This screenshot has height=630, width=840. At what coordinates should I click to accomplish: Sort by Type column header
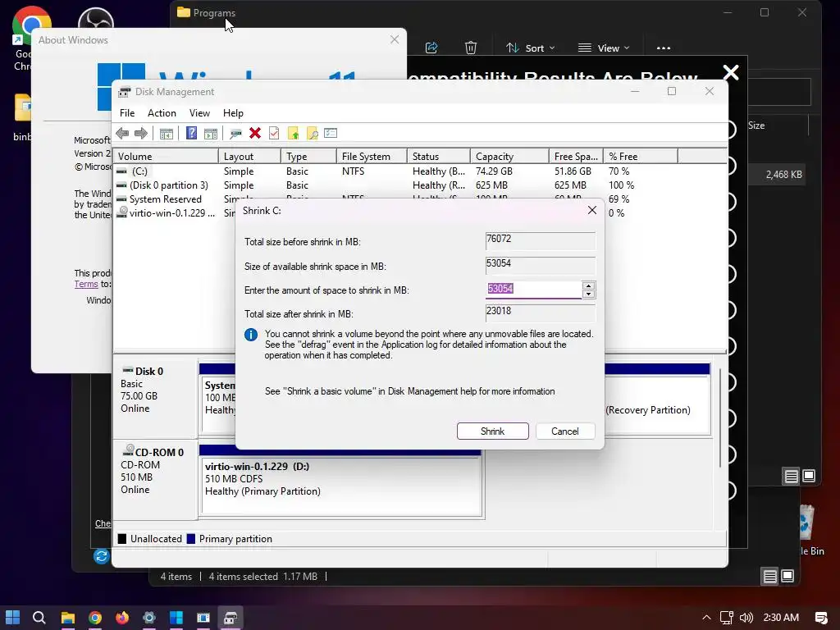[x=308, y=157]
